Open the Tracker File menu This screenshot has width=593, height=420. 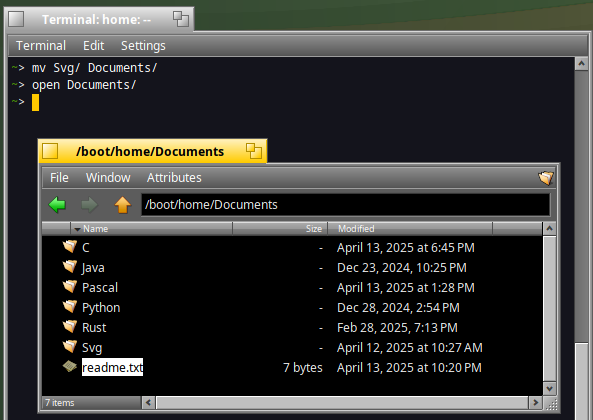coord(59,178)
